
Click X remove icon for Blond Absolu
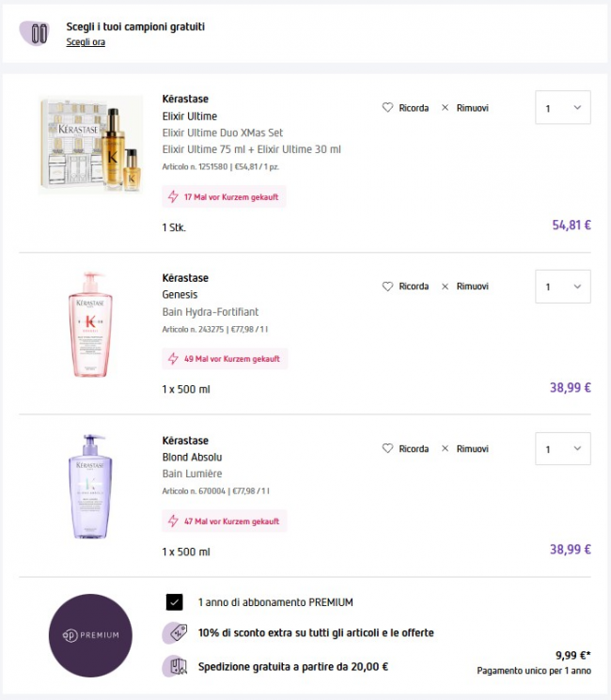[x=446, y=449]
